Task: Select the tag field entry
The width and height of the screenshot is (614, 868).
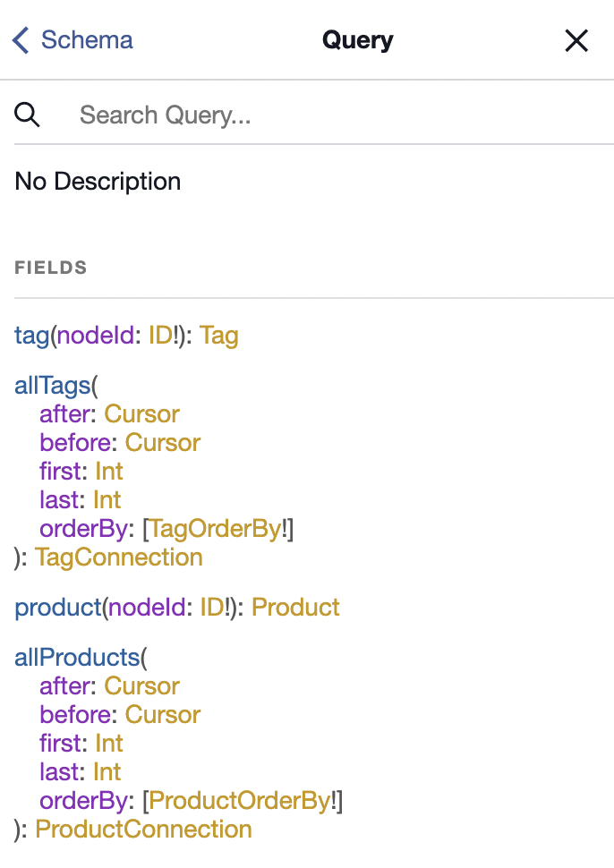Action: 31,335
